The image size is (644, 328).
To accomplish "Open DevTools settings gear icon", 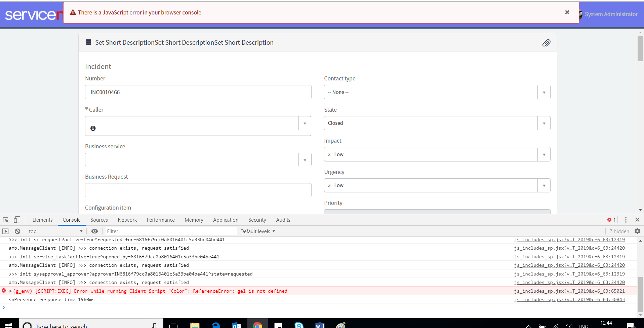I will pos(637,231).
